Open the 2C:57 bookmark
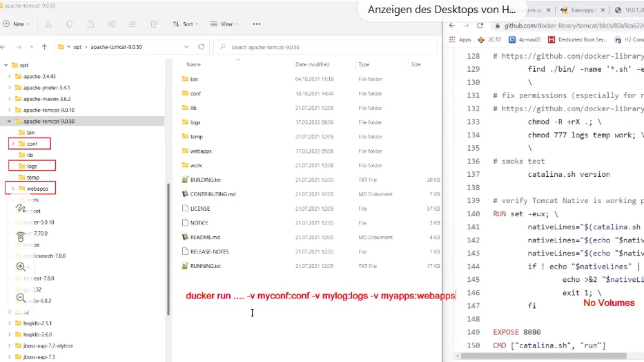The image size is (644, 362). coord(489,39)
